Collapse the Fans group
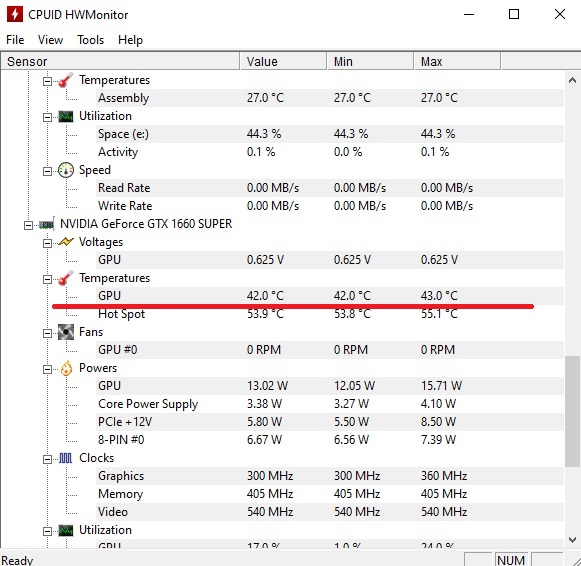This screenshot has width=581, height=566. point(47,333)
